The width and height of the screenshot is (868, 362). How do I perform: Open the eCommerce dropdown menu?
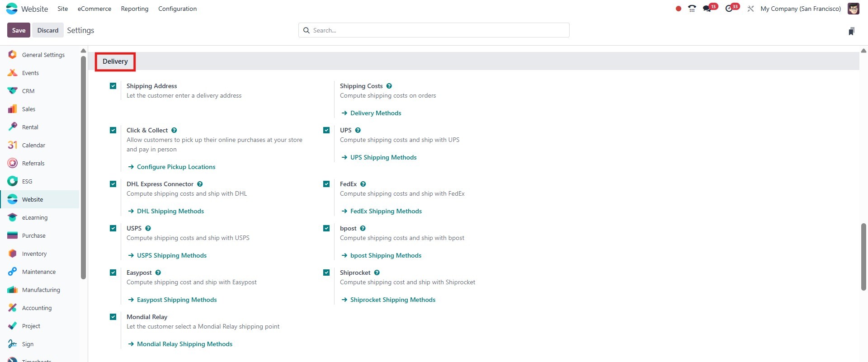pyautogui.click(x=94, y=9)
